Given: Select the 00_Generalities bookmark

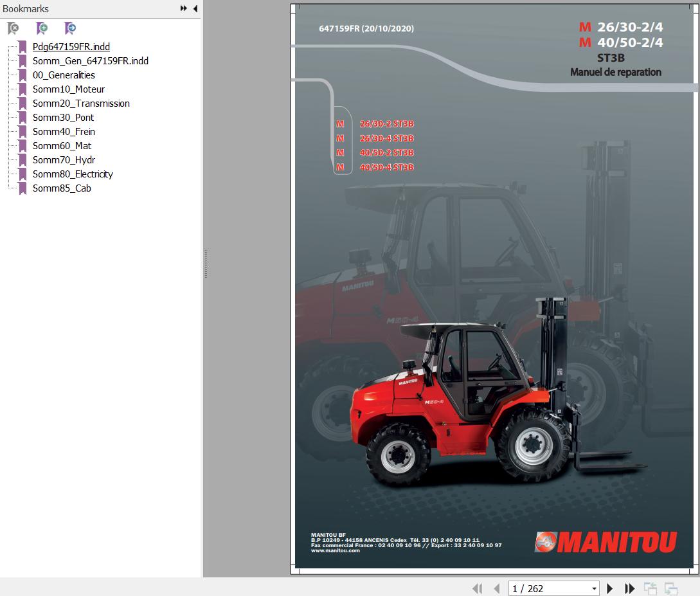Looking at the screenshot, I should point(64,75).
